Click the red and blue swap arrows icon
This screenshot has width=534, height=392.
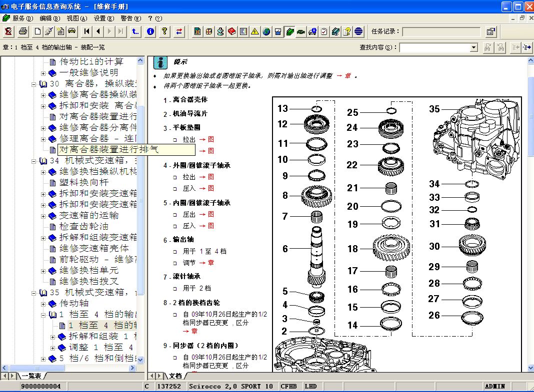coord(179,31)
